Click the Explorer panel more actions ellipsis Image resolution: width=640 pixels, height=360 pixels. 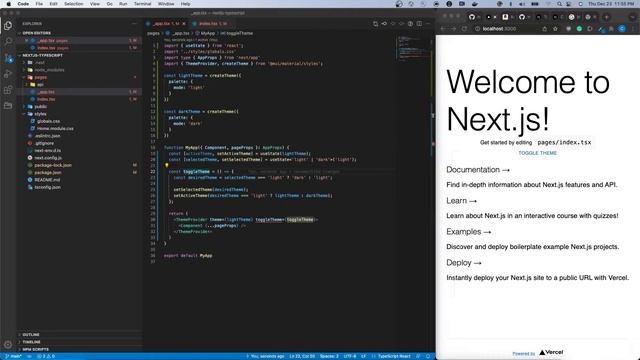[x=134, y=24]
